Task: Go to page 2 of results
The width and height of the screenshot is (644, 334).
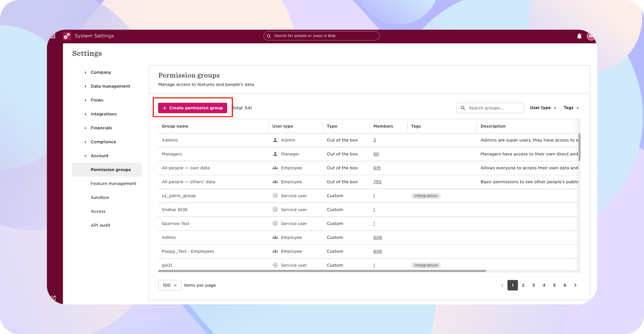Action: point(523,285)
